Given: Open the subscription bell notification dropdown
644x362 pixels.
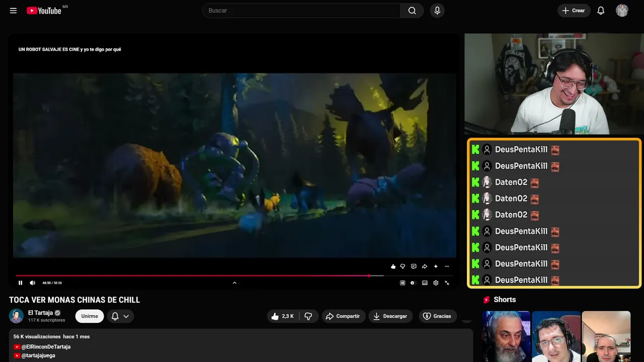Looking at the screenshot, I should coord(120,316).
